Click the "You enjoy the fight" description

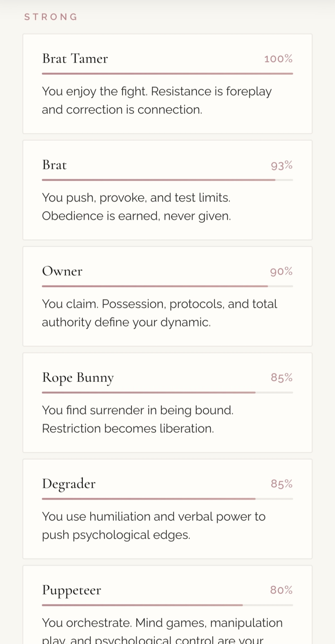point(157,100)
